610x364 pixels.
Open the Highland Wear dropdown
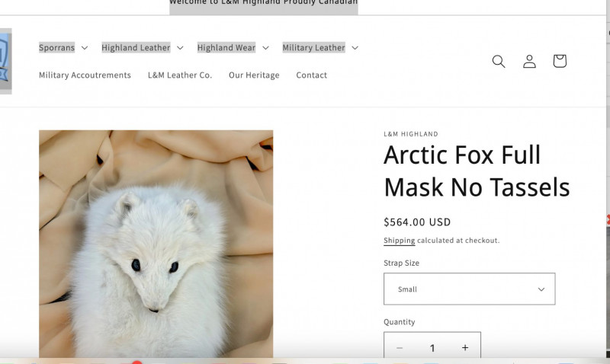[233, 47]
